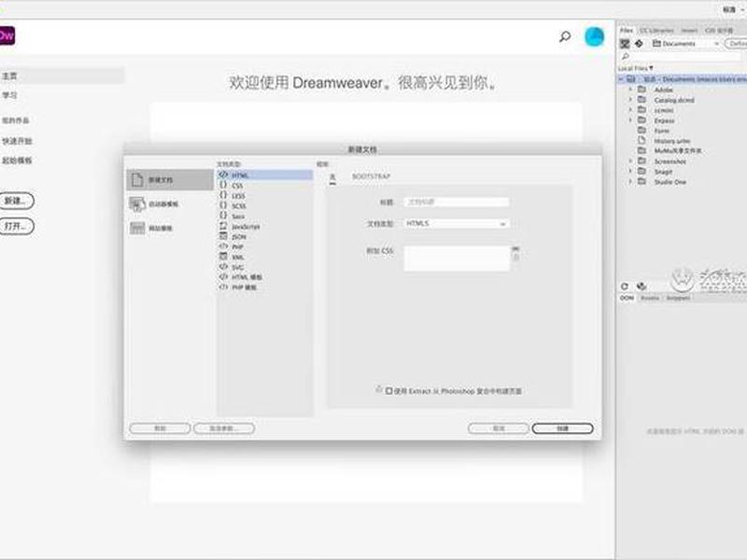The height and width of the screenshot is (560, 747).
Task: Click the 取消 button in dialog
Action: pos(499,428)
